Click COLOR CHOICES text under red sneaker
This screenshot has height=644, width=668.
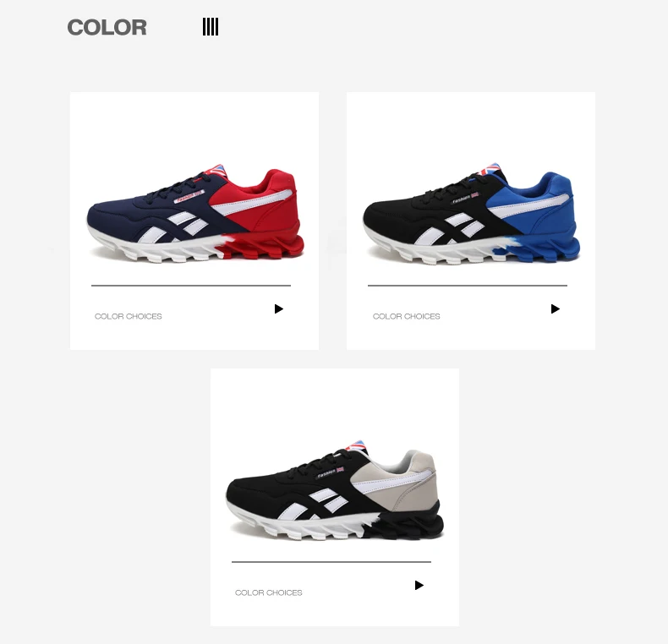(129, 316)
